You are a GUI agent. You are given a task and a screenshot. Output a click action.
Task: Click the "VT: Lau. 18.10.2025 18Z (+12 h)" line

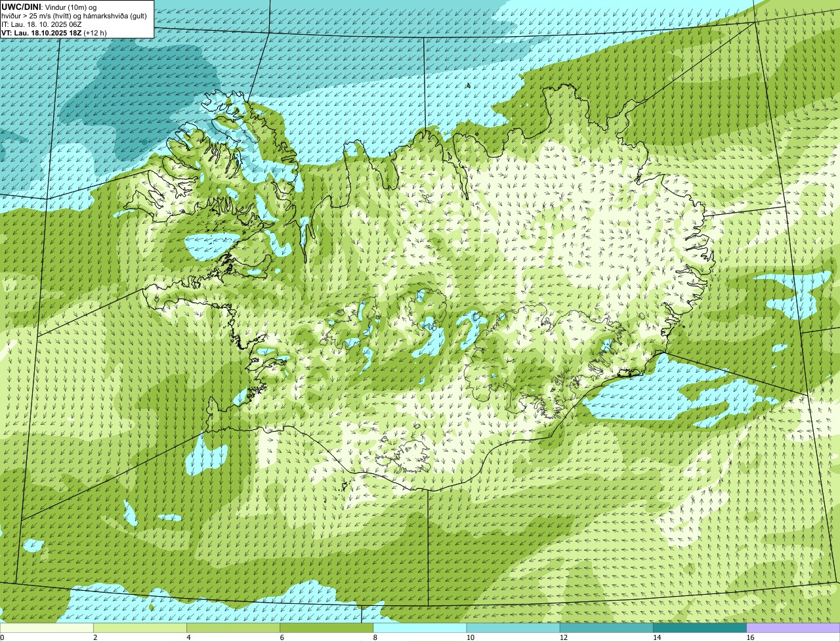(x=54, y=32)
